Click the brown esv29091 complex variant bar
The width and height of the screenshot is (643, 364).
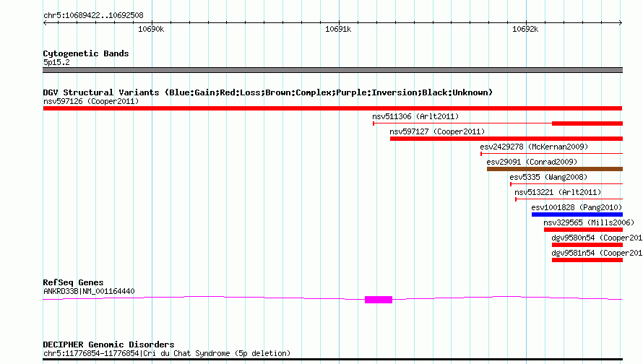555,169
